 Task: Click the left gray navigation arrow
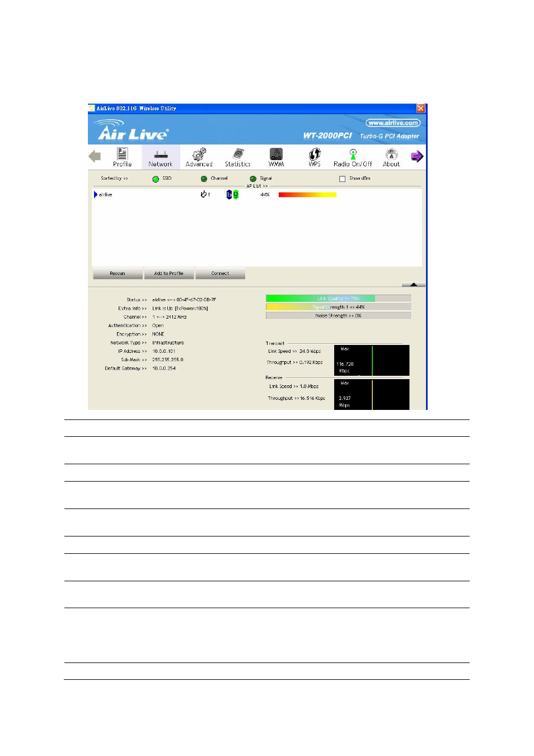pyautogui.click(x=95, y=156)
